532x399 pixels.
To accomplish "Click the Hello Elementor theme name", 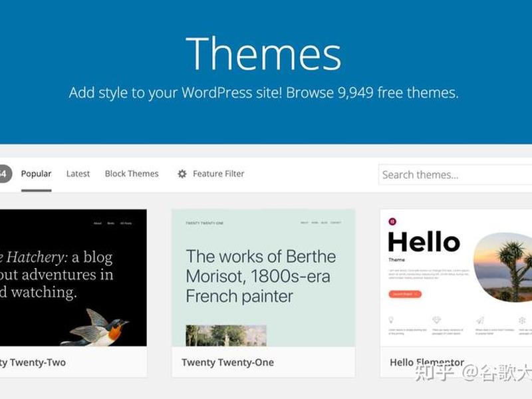I will [x=427, y=362].
